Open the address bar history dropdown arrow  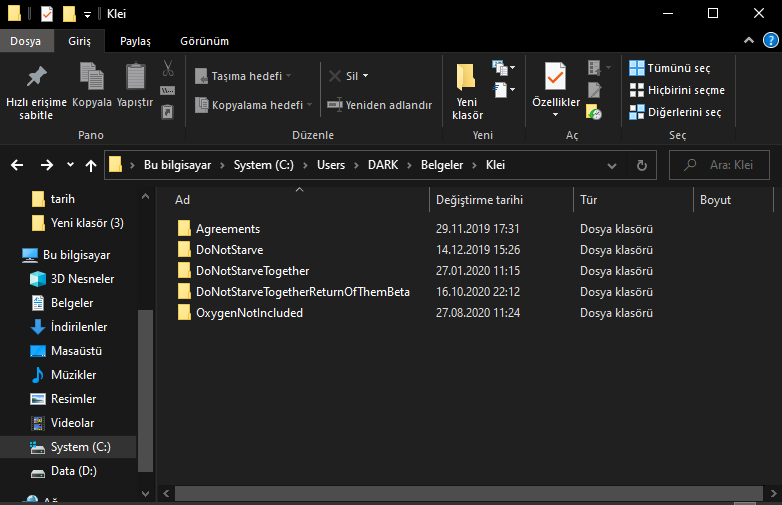click(x=612, y=165)
